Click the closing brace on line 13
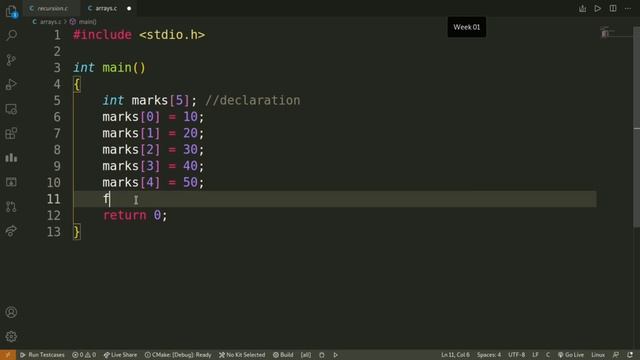 [x=77, y=232]
